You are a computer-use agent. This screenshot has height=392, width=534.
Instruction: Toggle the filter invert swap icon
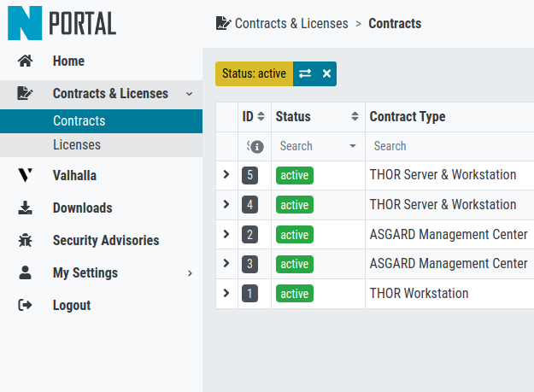coord(305,73)
